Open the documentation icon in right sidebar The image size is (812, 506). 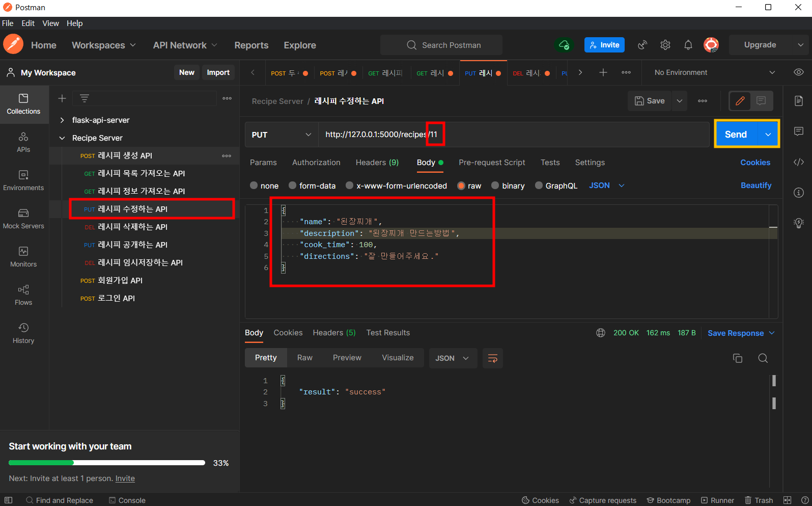pyautogui.click(x=799, y=101)
